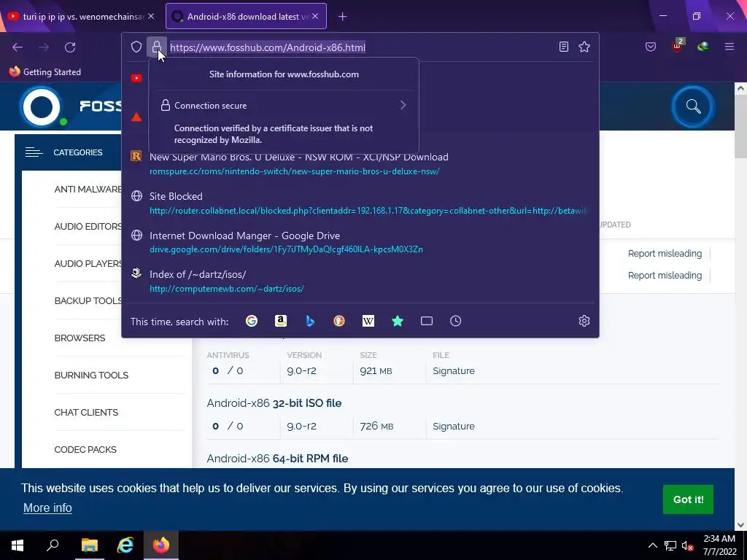Select the Android-x86 download latest tab
This screenshot has height=560, width=747.
246,16
